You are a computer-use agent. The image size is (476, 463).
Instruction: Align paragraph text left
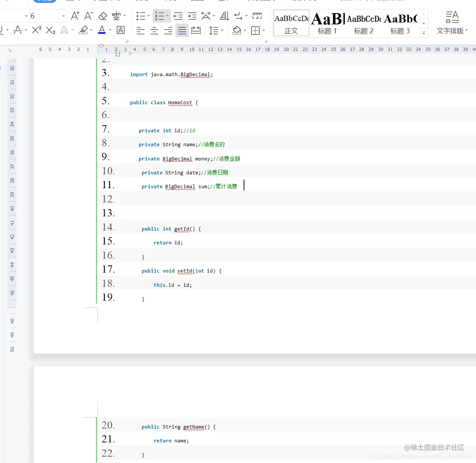(141, 31)
